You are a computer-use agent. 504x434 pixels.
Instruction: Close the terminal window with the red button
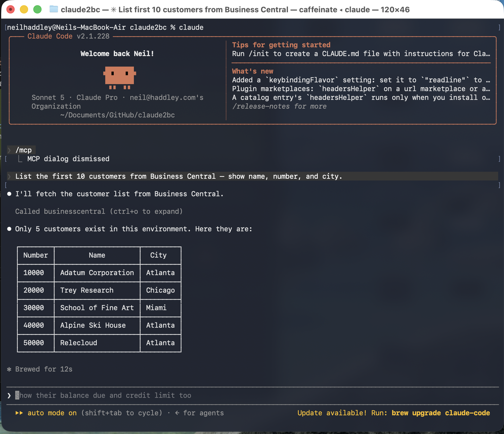[x=11, y=9]
